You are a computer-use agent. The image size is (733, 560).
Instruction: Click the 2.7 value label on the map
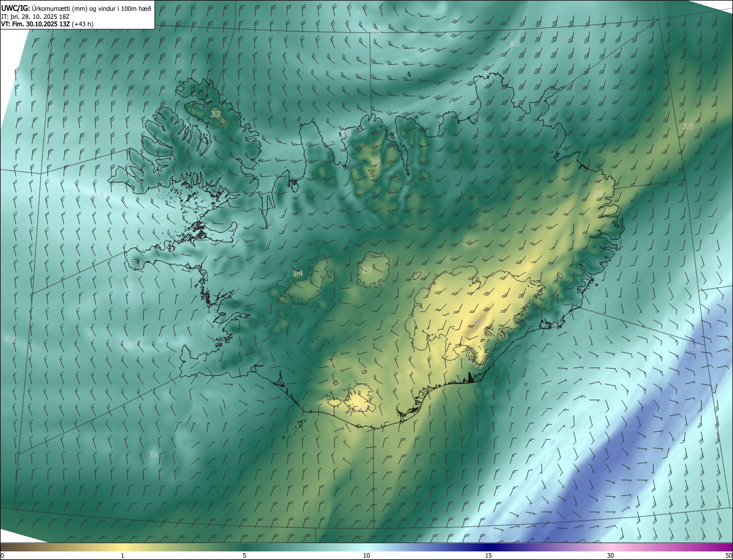367,270
